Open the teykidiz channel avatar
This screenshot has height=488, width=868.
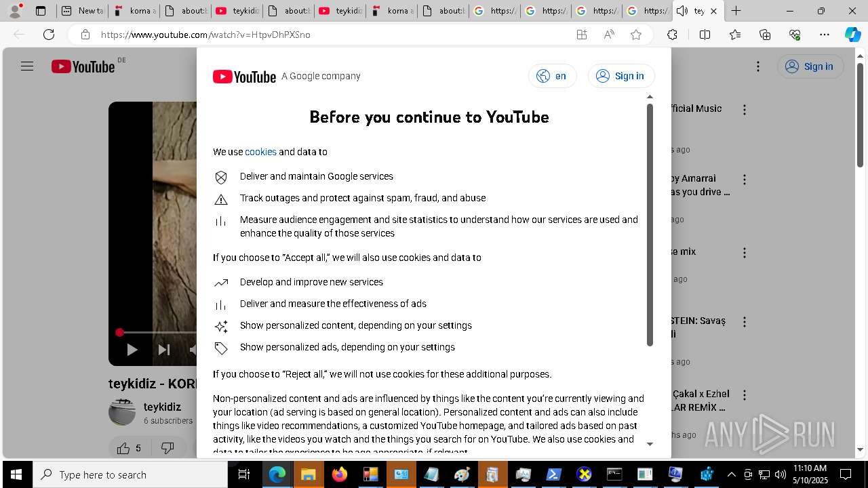pyautogui.click(x=122, y=413)
